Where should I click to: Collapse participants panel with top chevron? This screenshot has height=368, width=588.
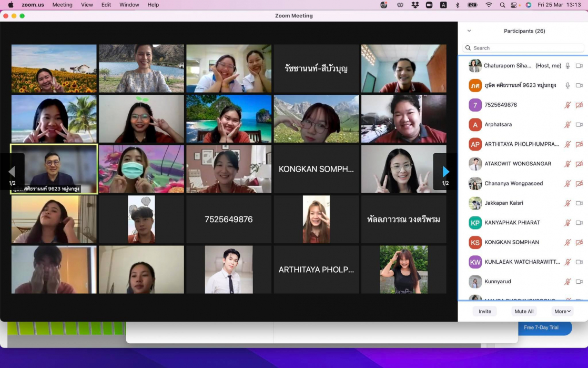coord(469,31)
